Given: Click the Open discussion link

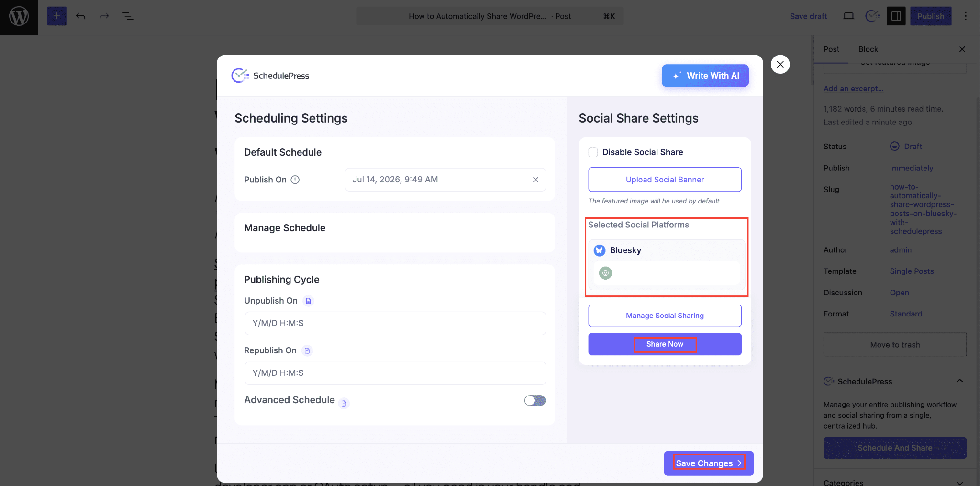Looking at the screenshot, I should coord(899,293).
